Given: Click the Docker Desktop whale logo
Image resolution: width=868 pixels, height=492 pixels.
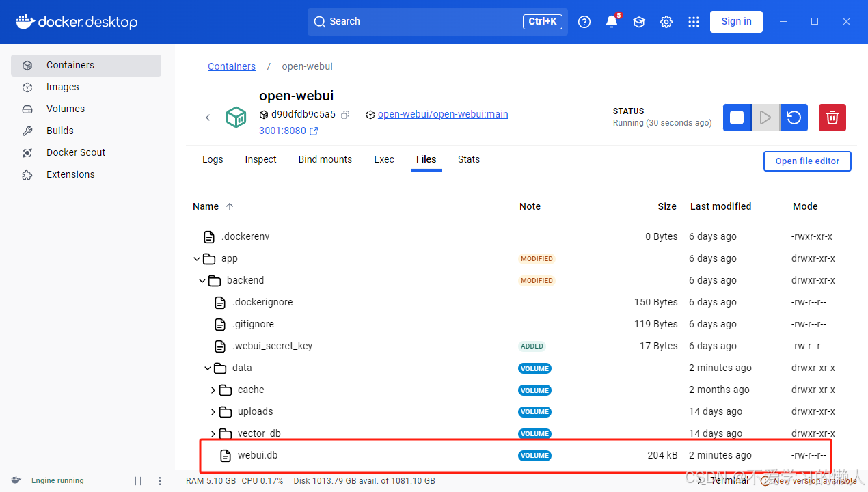Looking at the screenshot, I should (77, 22).
